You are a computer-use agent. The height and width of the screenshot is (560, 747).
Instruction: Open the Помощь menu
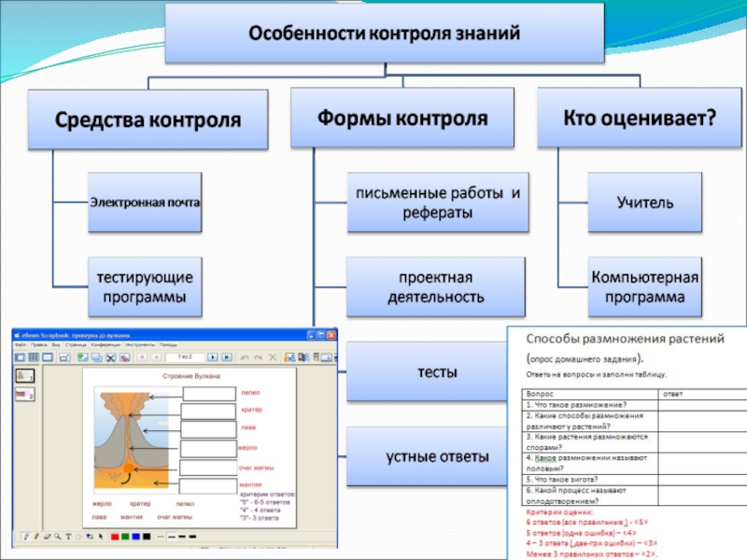(x=168, y=344)
